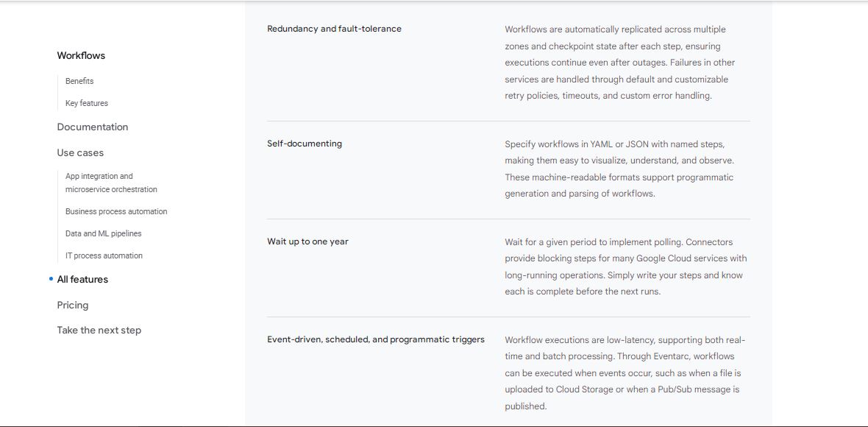868x427 pixels.
Task: View the Data and ML pipelines use case
Action: coord(102,233)
